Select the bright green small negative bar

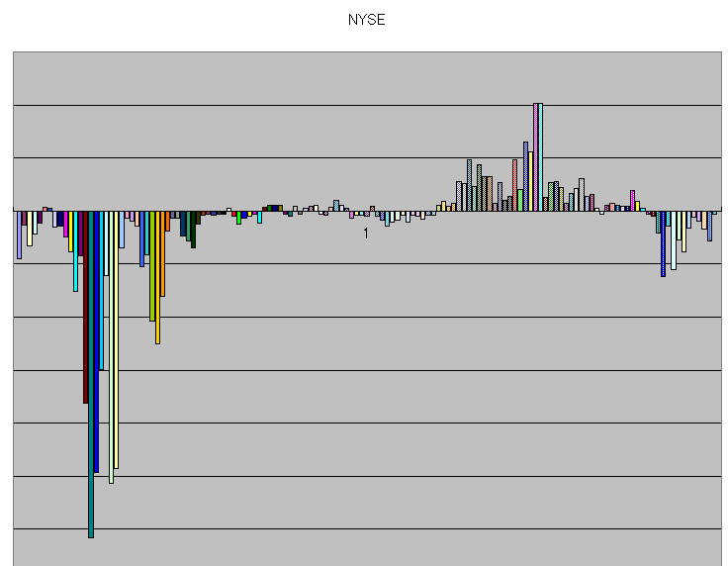238,218
